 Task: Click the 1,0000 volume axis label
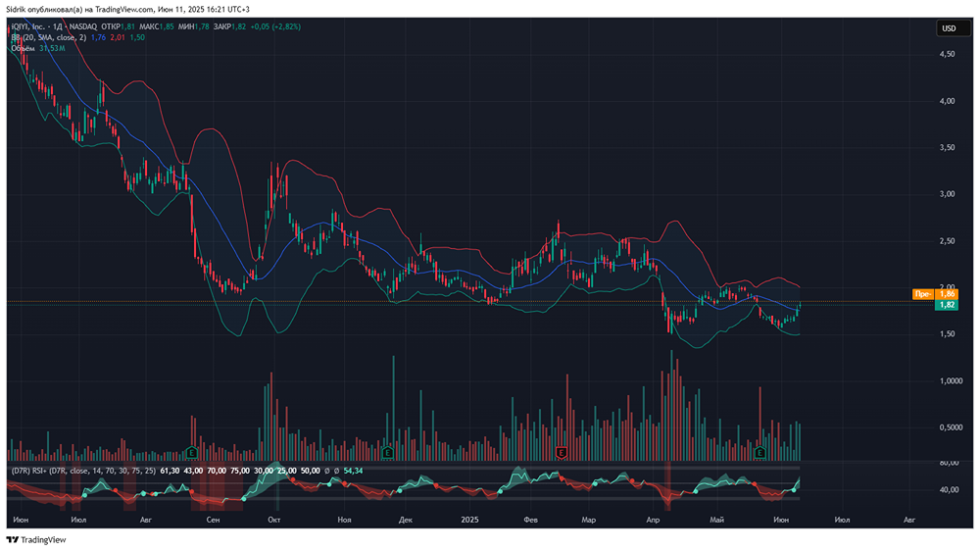[951, 380]
